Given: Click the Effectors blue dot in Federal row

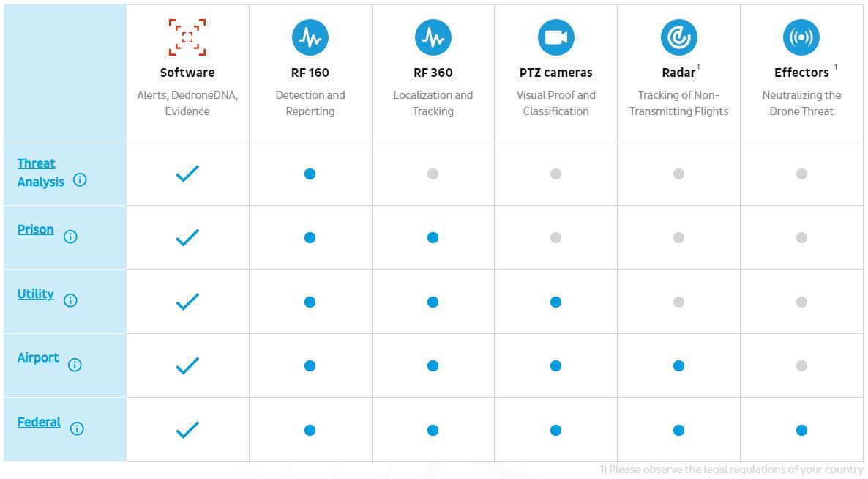Looking at the screenshot, I should point(801,430).
